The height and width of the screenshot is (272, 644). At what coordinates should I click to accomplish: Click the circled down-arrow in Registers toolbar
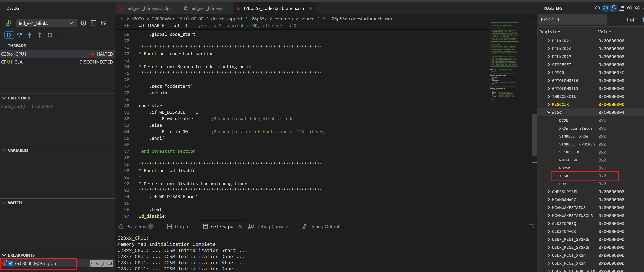(x=637, y=8)
